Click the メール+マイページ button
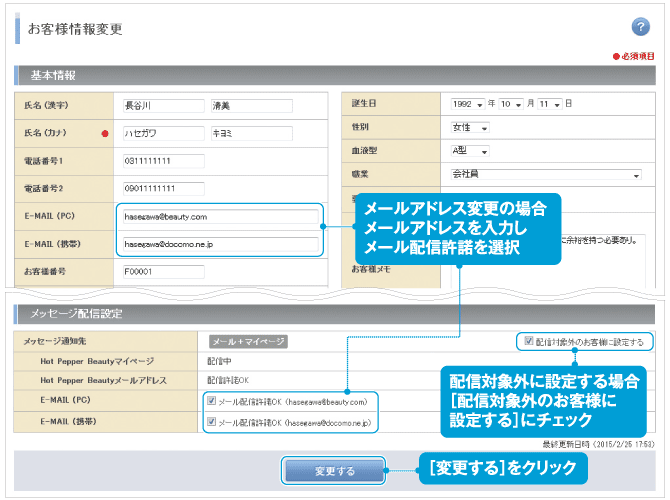 [247, 342]
